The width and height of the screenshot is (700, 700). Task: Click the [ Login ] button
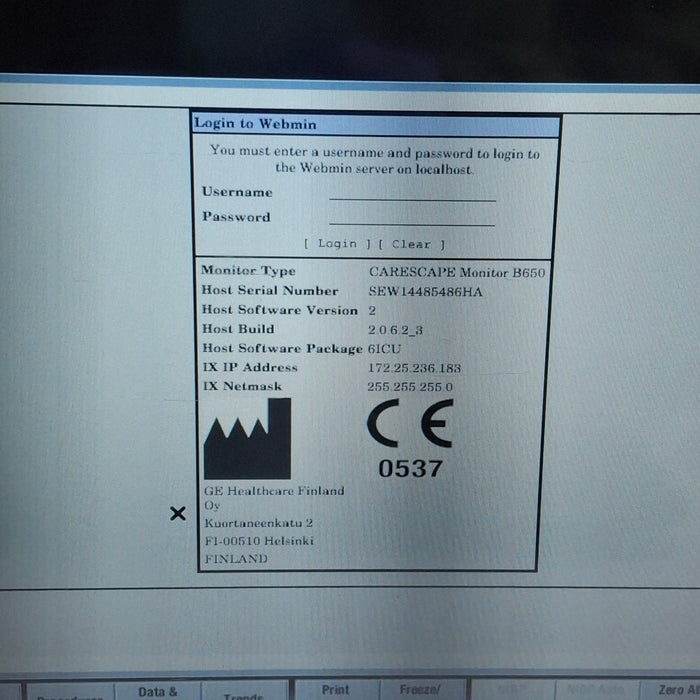(338, 243)
